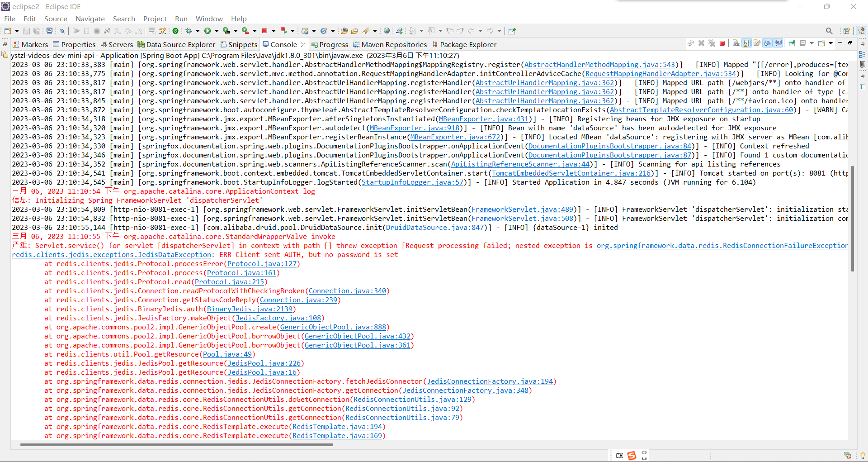
Task: Click the Skip All Breakpoints icon
Action: point(62,31)
